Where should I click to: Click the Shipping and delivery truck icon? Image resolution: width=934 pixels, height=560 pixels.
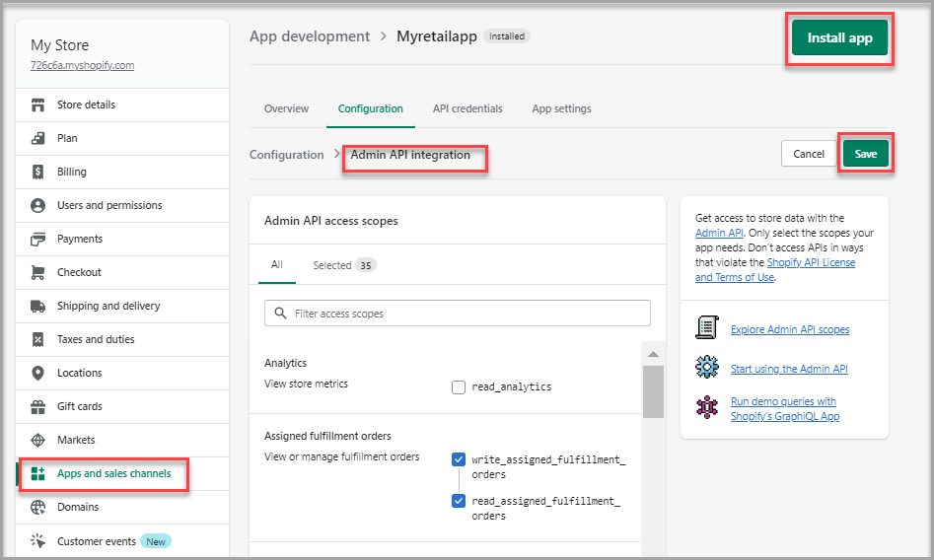38,306
